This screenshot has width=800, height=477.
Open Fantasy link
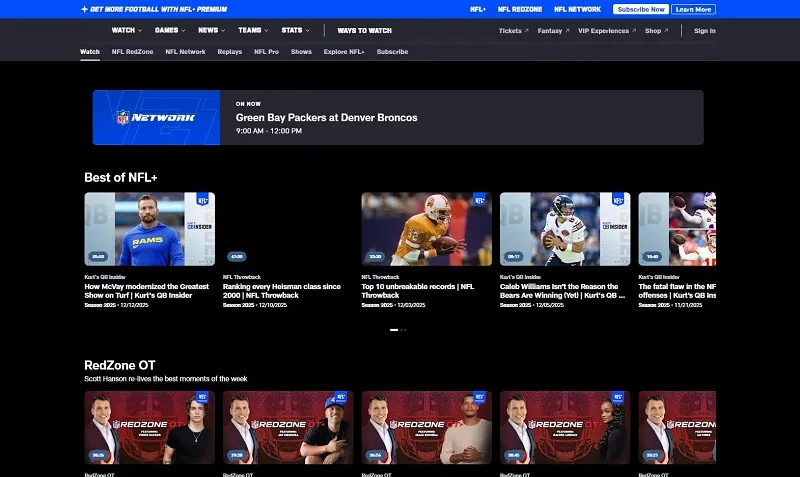pyautogui.click(x=549, y=31)
